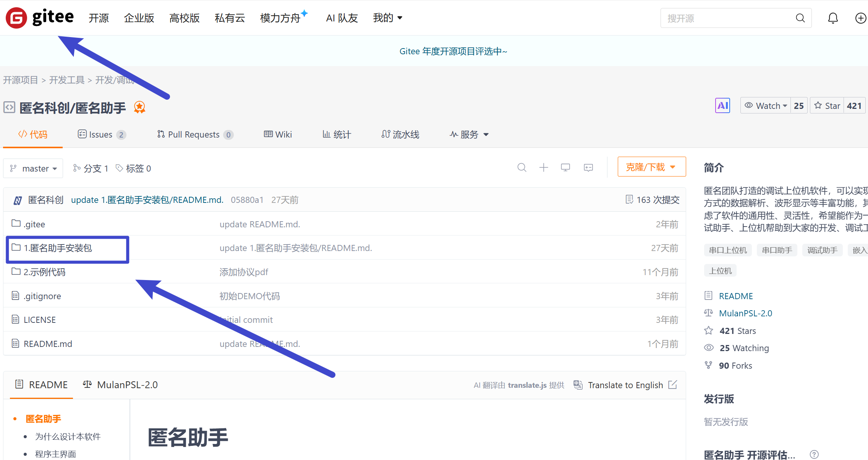
Task: Expand the 我的 menu in top navigation
Action: 387,18
